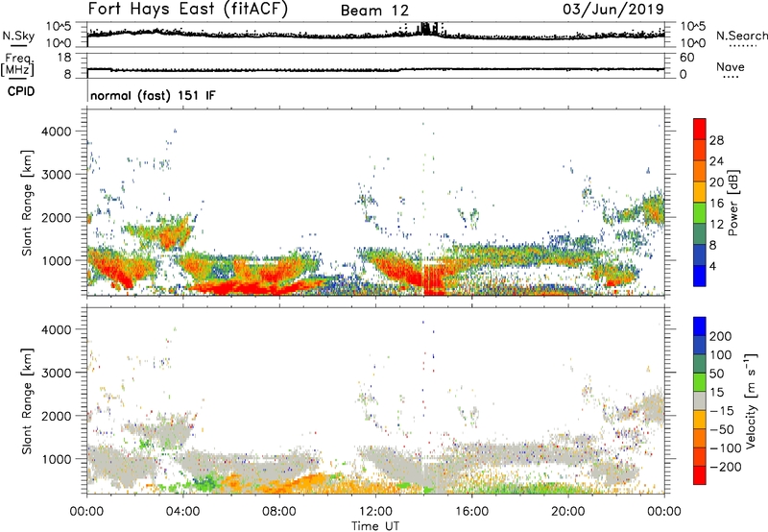Click the "-100" label on the velocity color bar

pos(726,448)
